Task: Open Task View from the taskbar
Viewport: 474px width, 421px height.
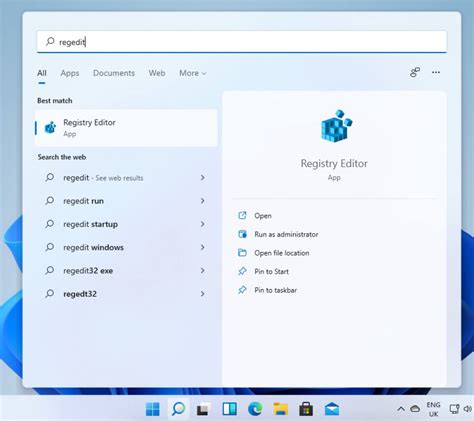Action: (204, 409)
